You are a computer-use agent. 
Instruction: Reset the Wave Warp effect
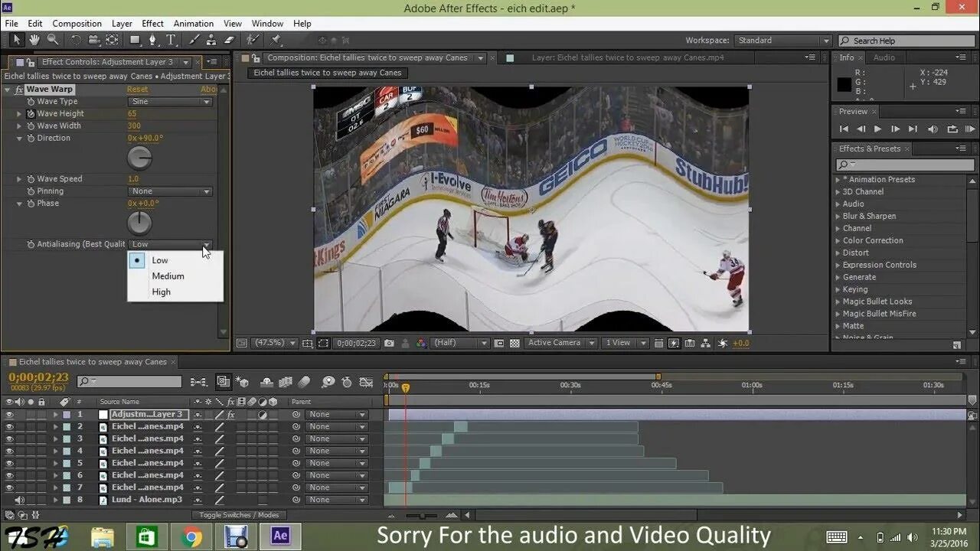click(x=137, y=90)
